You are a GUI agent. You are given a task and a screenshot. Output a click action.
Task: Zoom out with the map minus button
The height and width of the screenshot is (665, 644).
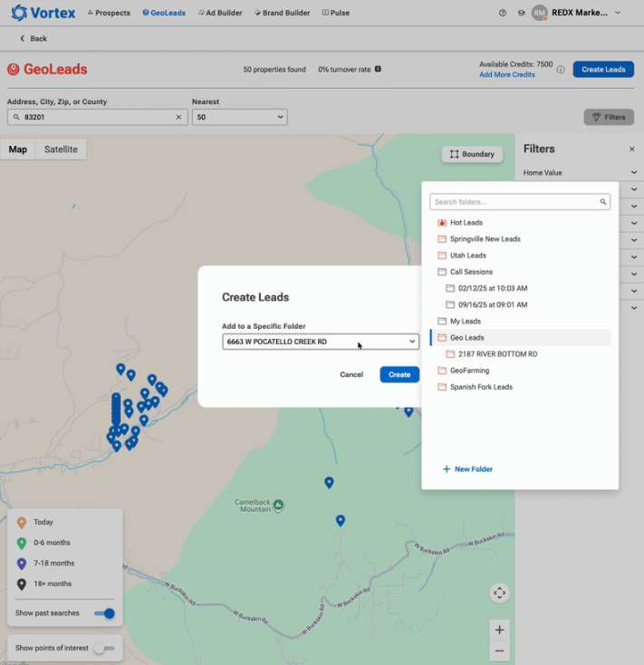tap(499, 651)
